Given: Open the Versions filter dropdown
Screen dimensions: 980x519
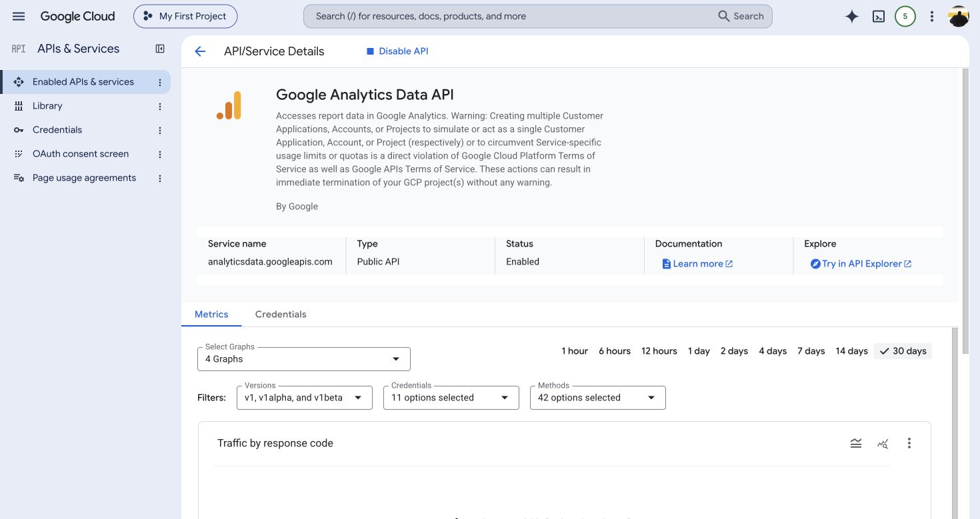Looking at the screenshot, I should click(x=305, y=398).
